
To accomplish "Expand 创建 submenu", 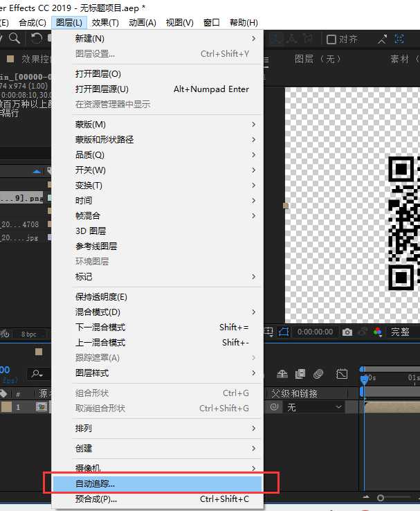I will point(158,449).
